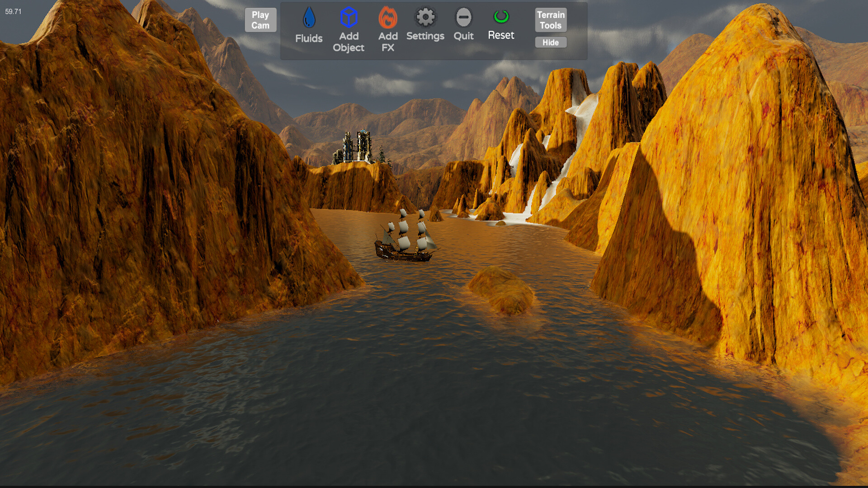Click the Add Object text label

(x=348, y=42)
